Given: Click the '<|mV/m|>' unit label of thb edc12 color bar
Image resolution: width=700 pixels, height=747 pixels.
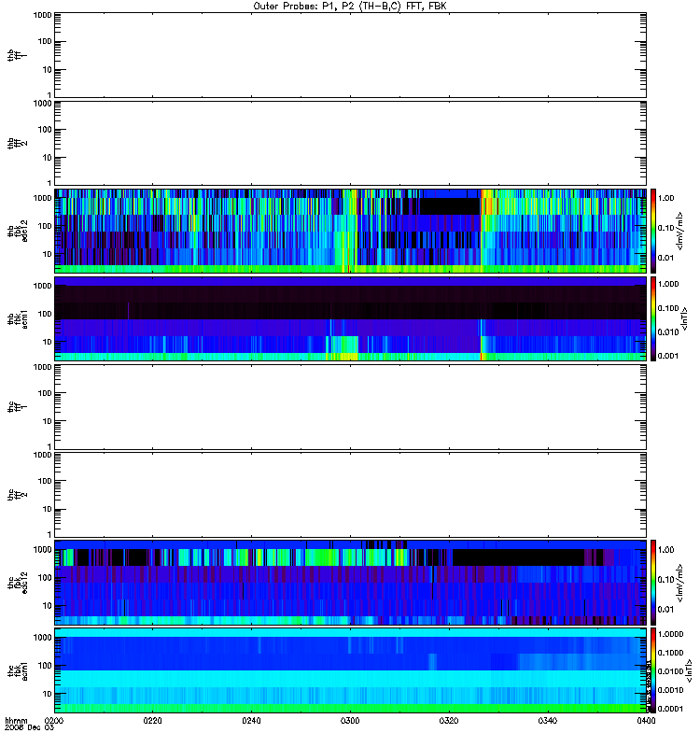Looking at the screenshot, I should point(680,231).
